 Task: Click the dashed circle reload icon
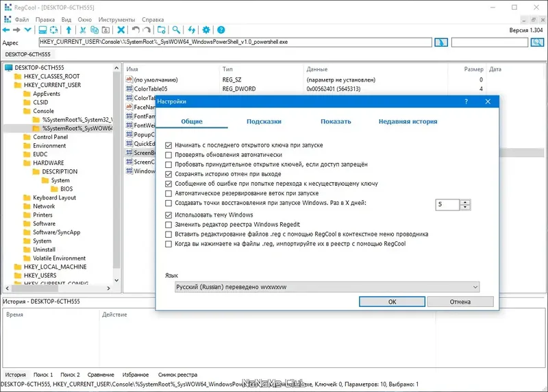tap(54, 30)
